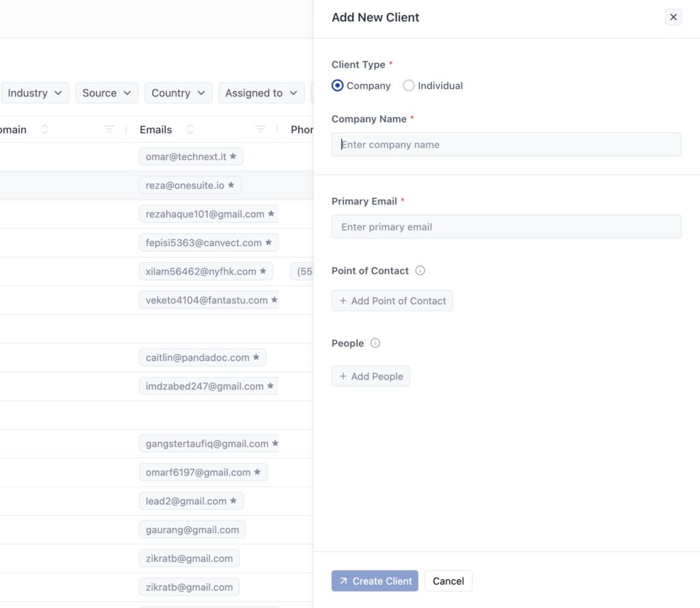Select the Company client type
Image resolution: width=700 pixels, height=608 pixels.
coord(337,85)
